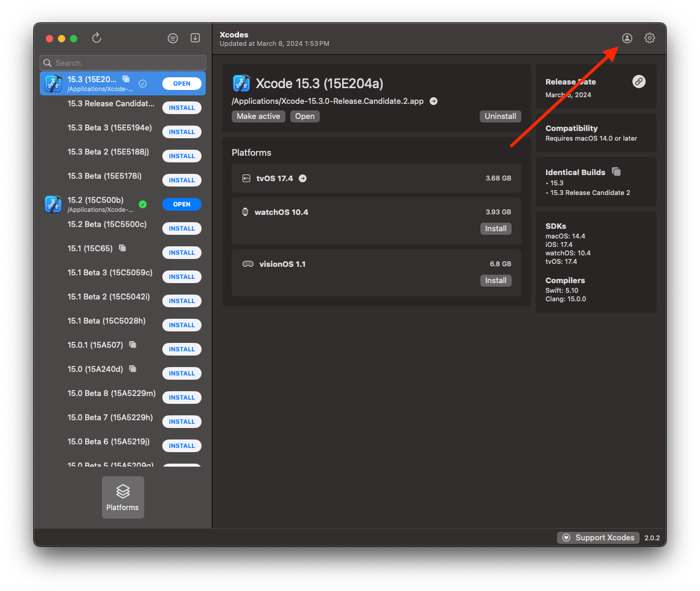Viewport: 700px width, 591px height.
Task: Click the arrow icon beside tvOS 17.4
Action: (x=303, y=178)
